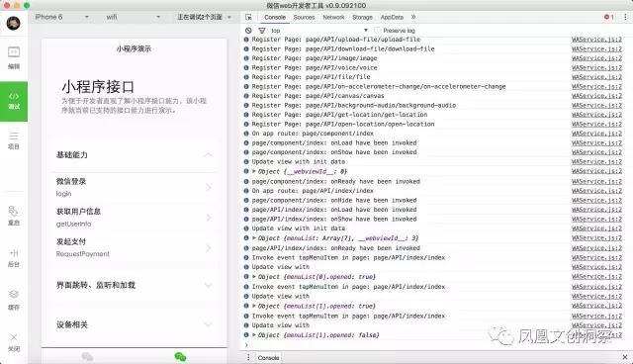
Task: Click log line page/API/download-file/download-file
Action: (343, 48)
